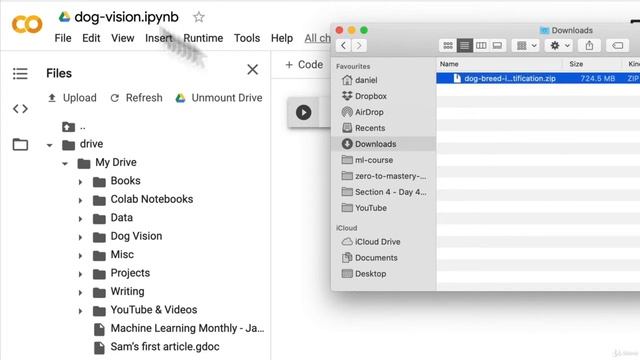Click the Finder Tags button

(618, 46)
